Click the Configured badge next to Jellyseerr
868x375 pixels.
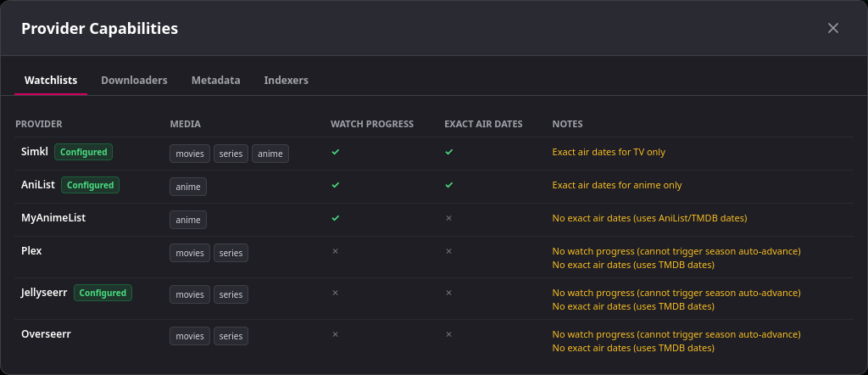tap(103, 293)
